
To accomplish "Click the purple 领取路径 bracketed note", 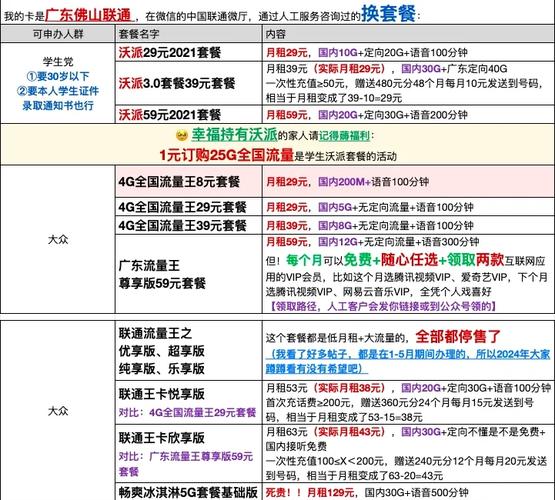I will tap(383, 306).
